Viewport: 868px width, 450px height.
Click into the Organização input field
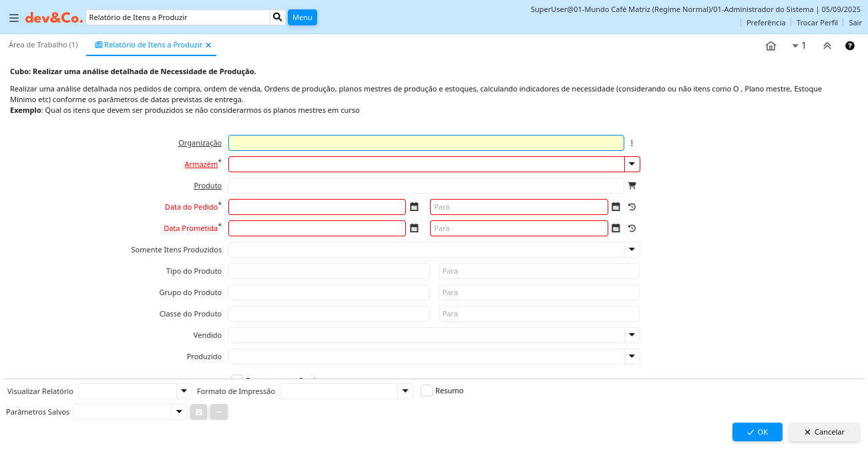pyautogui.click(x=426, y=143)
